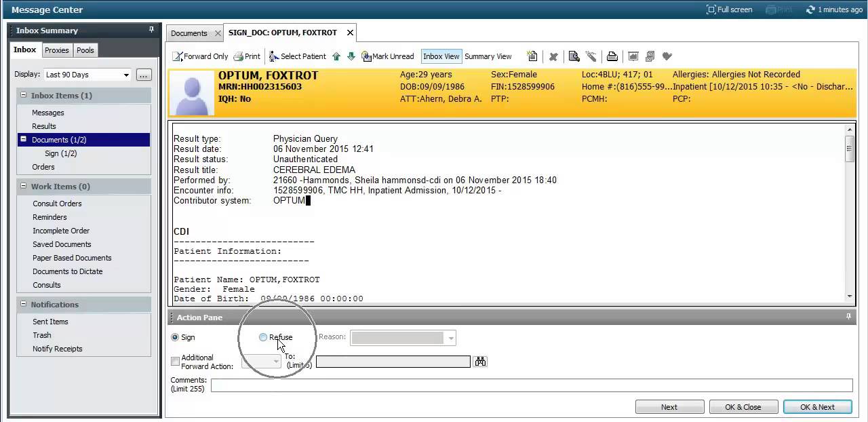Open Consults work item

[47, 285]
